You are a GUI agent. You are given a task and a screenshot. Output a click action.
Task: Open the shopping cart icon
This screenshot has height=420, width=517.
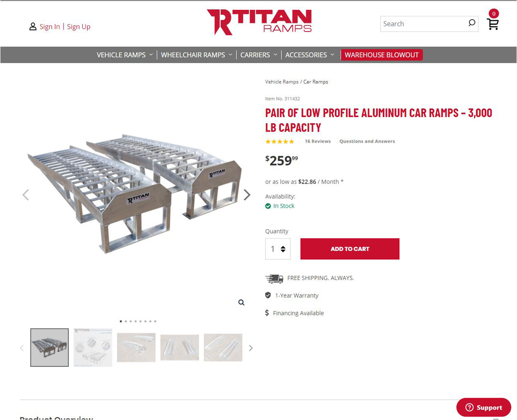coord(493,24)
